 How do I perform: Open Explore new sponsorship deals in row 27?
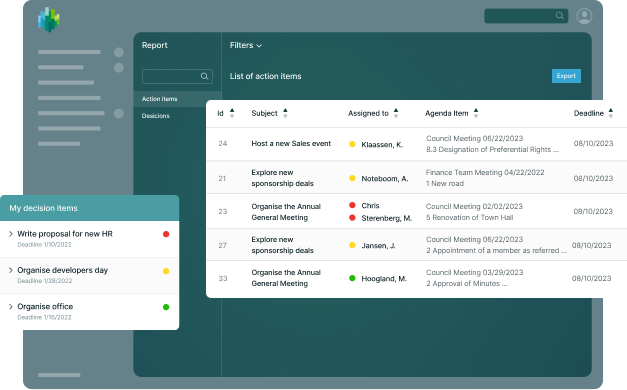[x=282, y=245]
